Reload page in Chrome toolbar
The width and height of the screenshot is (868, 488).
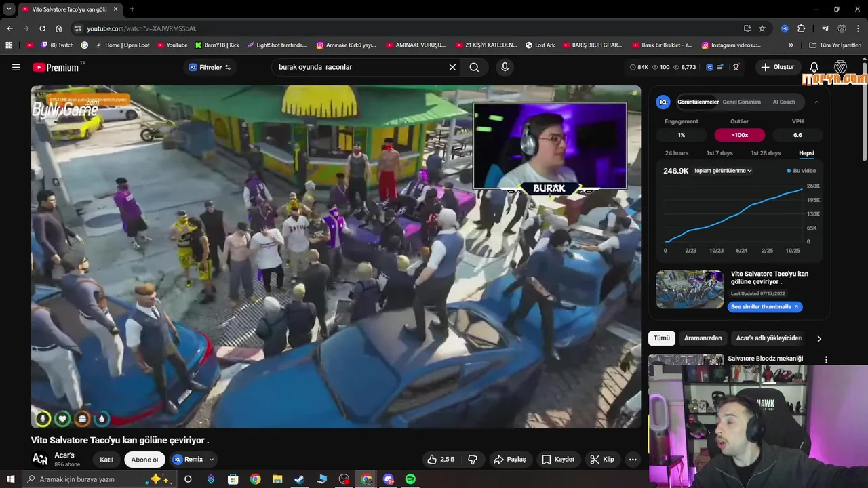pos(42,28)
